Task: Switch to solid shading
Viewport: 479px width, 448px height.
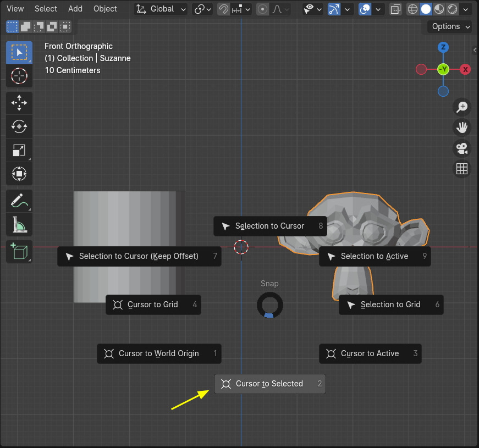Action: (426, 9)
